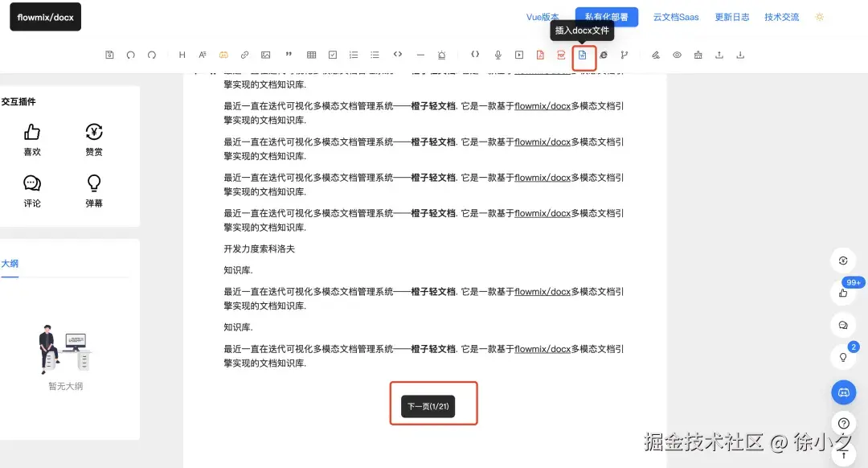This screenshot has height=468, width=868.
Task: Switch to the 大纲 tab
Action: [x=10, y=263]
